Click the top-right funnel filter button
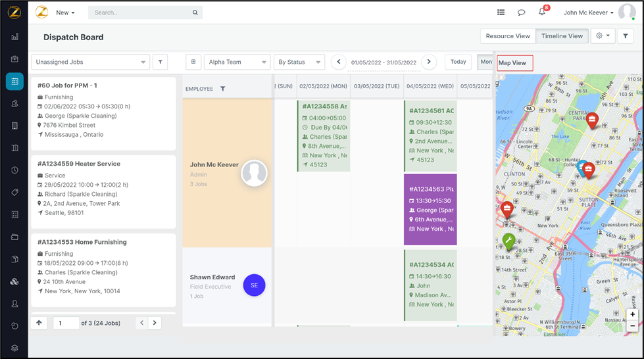 point(626,36)
